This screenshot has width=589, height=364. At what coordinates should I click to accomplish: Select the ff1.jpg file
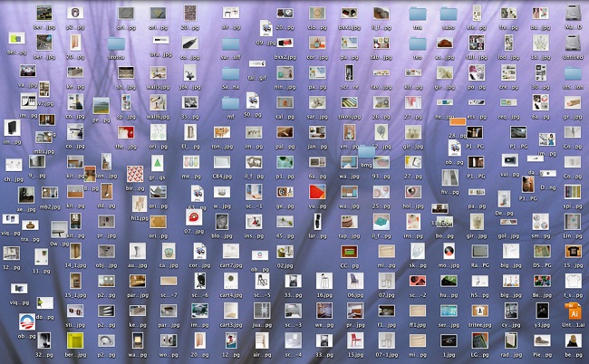tap(418, 311)
